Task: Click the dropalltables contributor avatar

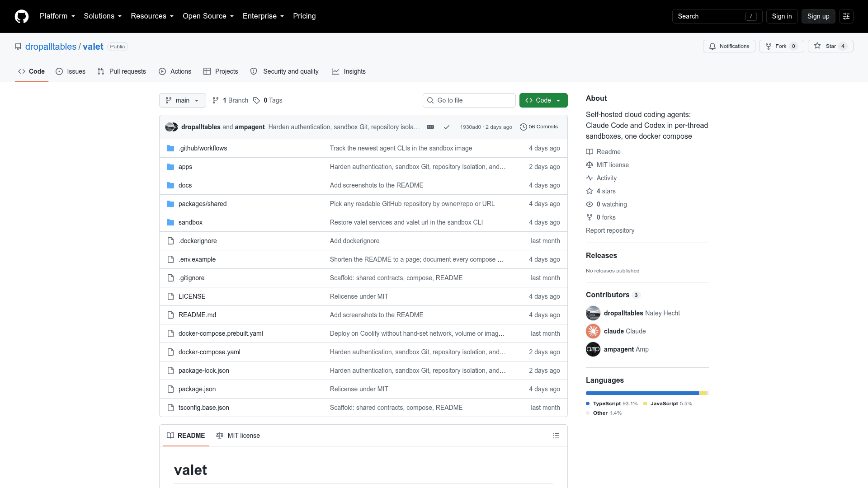Action: click(x=593, y=313)
